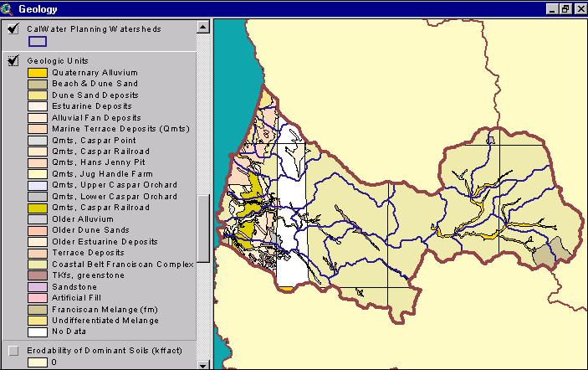Screen dimensions: 588x370
Task: Click the Older Estuarine Deposits label
Action: coord(105,241)
